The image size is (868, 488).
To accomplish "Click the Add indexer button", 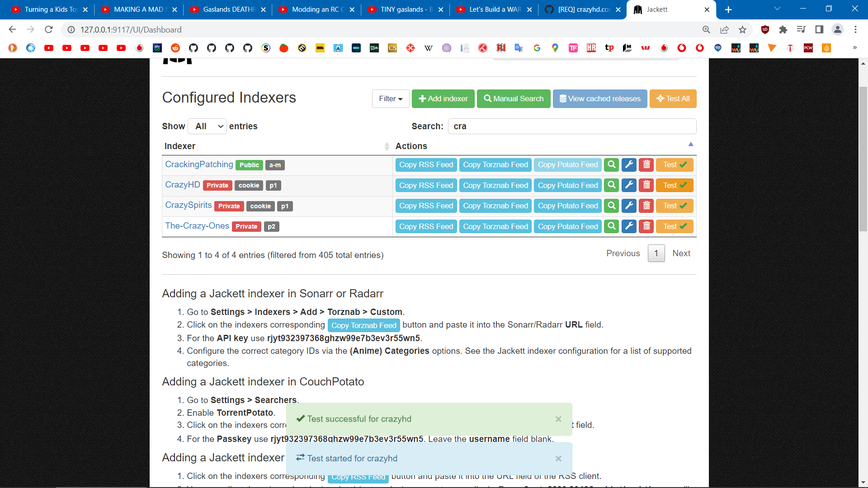I will click(x=443, y=99).
